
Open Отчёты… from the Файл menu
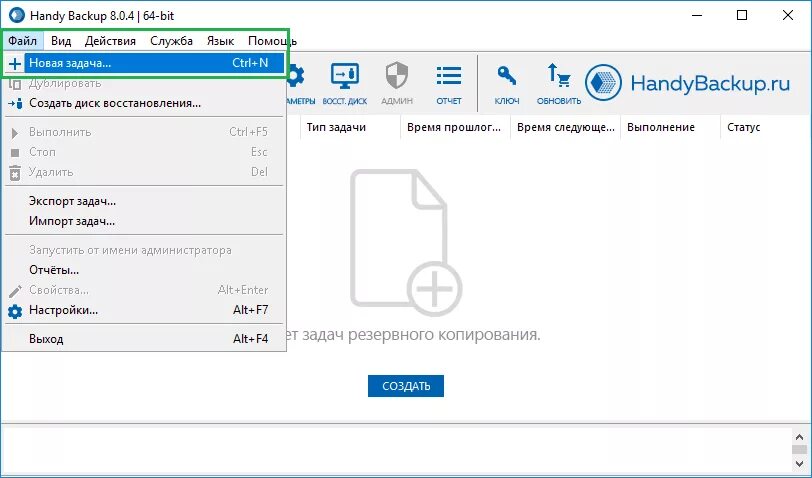(x=144, y=270)
